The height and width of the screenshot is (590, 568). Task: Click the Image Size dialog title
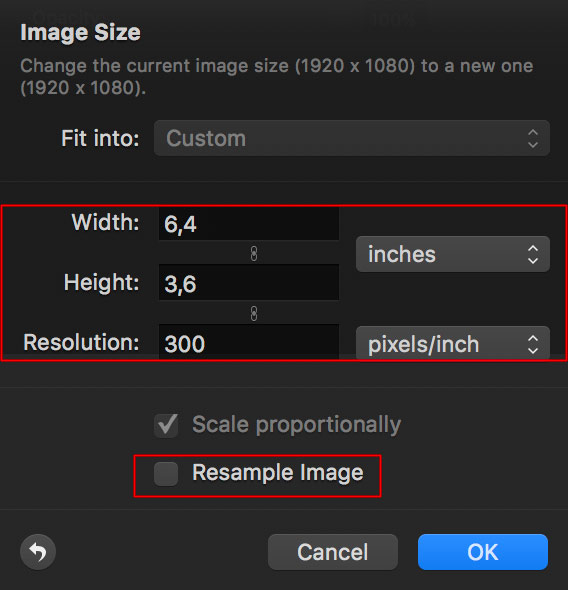coord(80,32)
